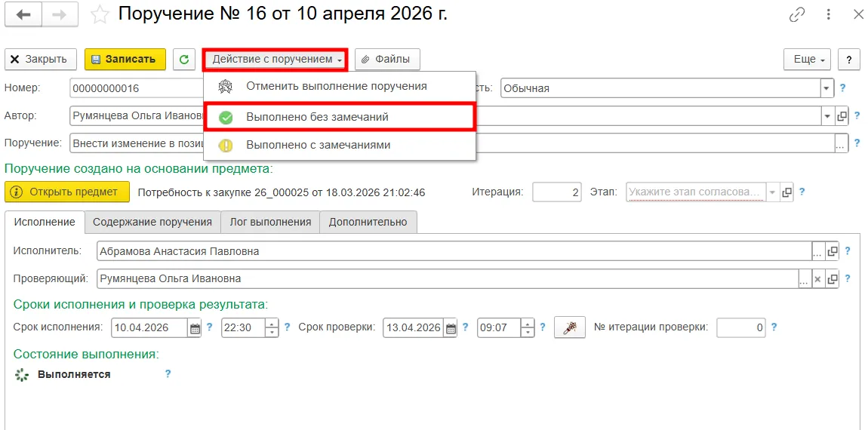
Task: Expand the Еще menu
Action: pos(807,59)
